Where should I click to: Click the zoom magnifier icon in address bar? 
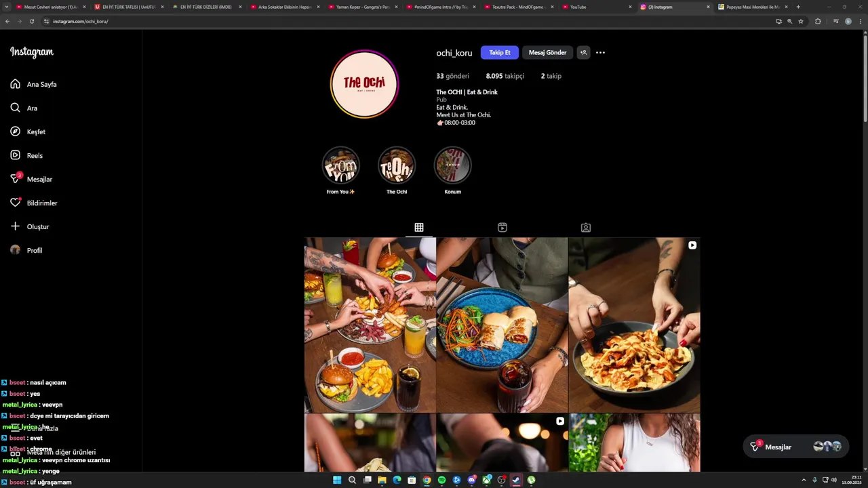[x=789, y=21]
